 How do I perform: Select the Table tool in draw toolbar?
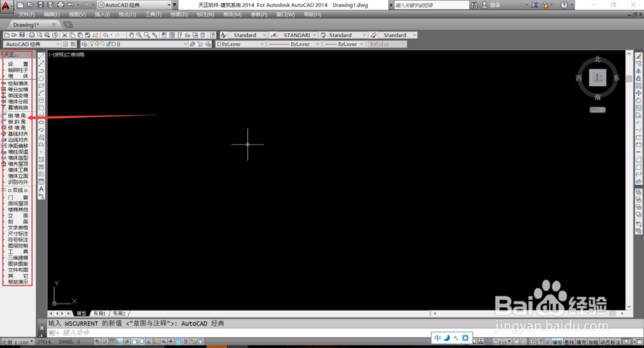click(41, 182)
